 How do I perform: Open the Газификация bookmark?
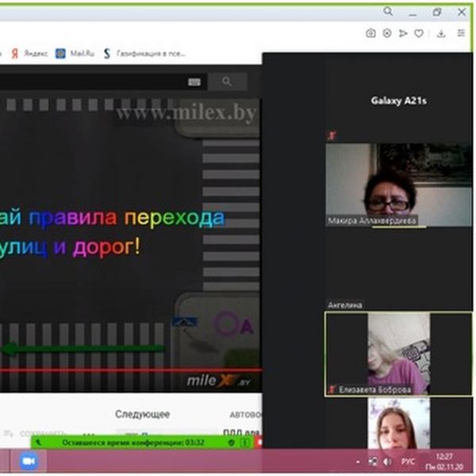tap(144, 54)
